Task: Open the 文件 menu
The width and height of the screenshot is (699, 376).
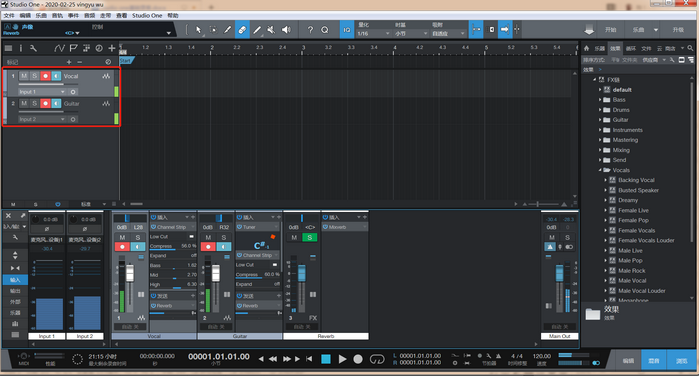Action: (9, 16)
